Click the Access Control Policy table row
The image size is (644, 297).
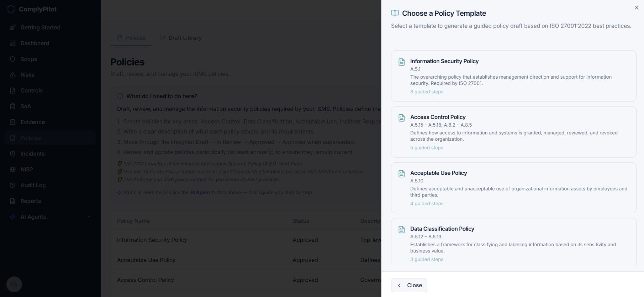pyautogui.click(x=246, y=280)
